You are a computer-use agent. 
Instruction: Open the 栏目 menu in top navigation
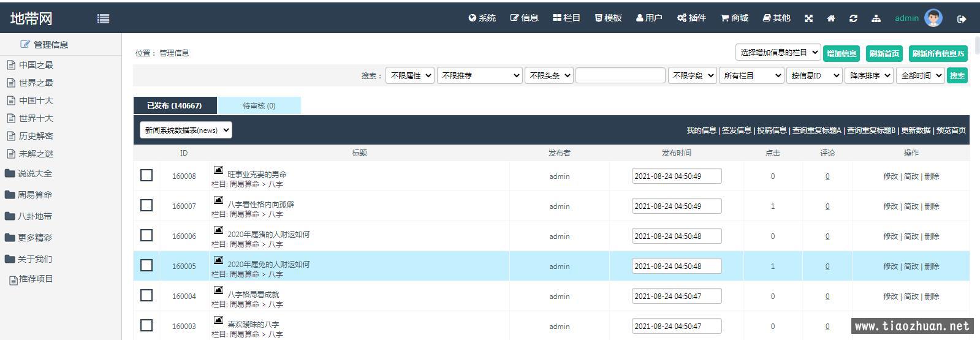click(566, 18)
